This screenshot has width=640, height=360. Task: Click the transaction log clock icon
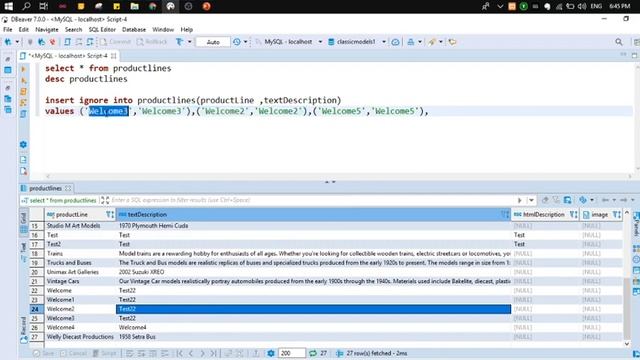(237, 42)
